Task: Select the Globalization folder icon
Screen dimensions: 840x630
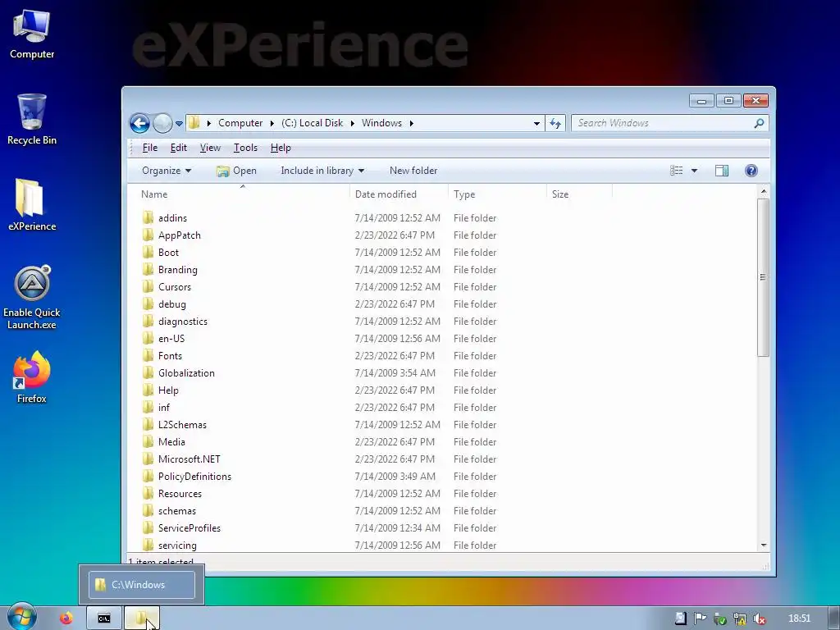Action: coord(148,372)
